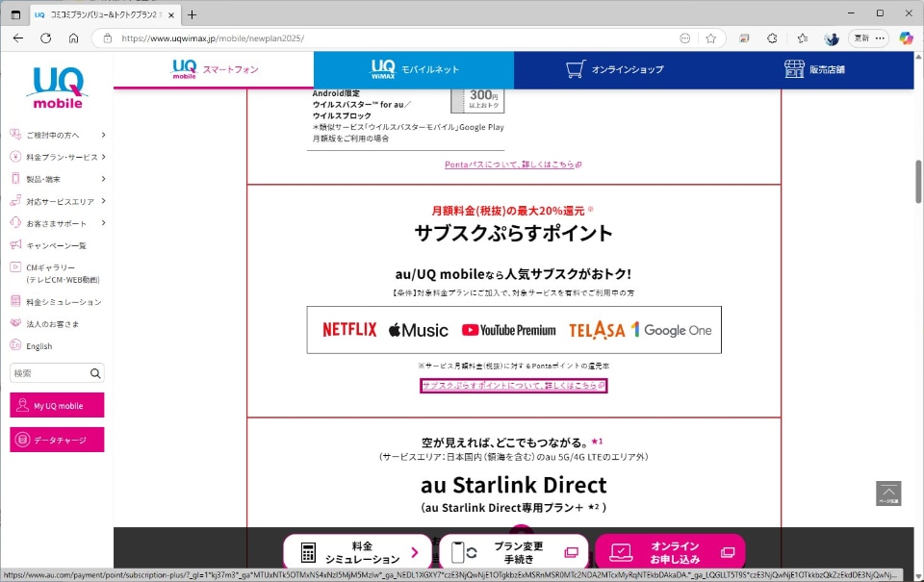Click 月額料金(税抜)の最大20%還元 text
The width and height of the screenshot is (924, 582).
(508, 211)
